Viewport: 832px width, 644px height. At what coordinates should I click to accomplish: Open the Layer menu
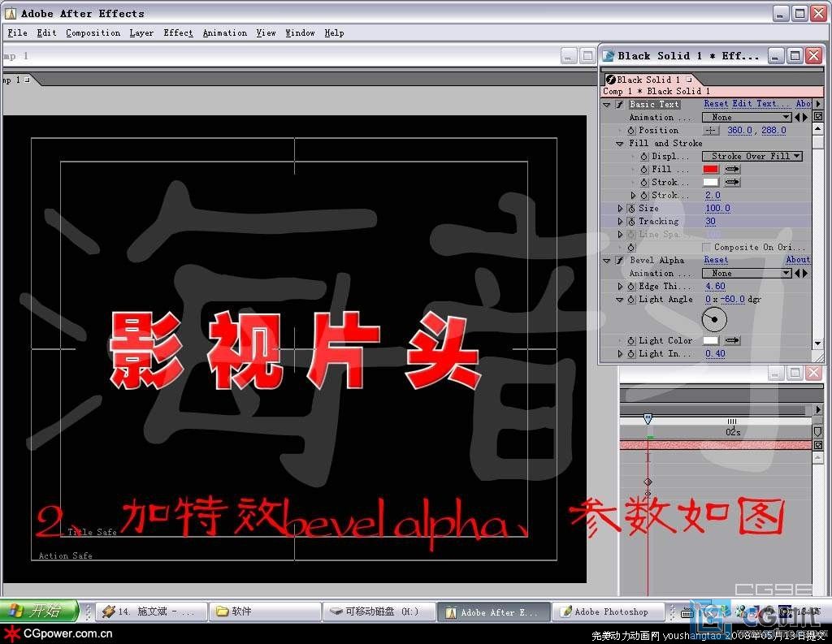[141, 32]
